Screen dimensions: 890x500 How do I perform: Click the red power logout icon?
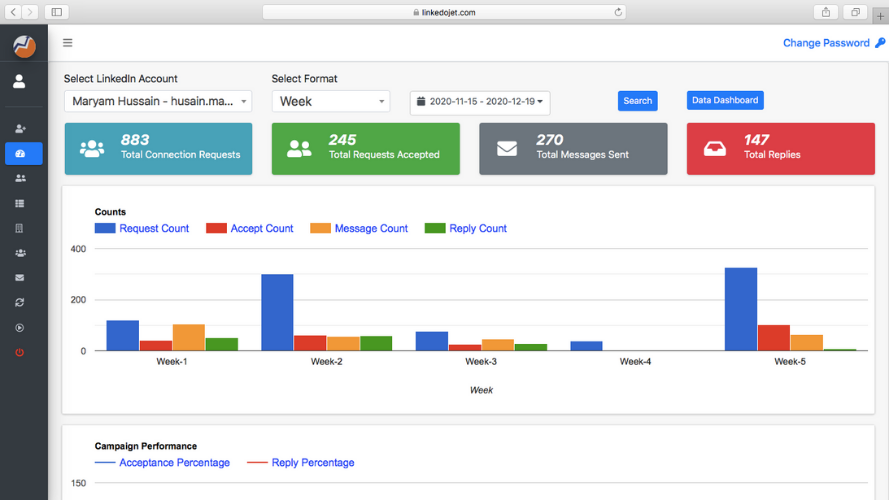[x=19, y=352]
